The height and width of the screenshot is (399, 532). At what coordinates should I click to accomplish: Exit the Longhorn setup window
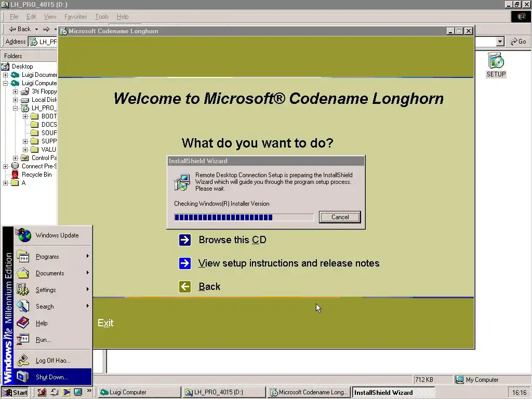pos(105,323)
